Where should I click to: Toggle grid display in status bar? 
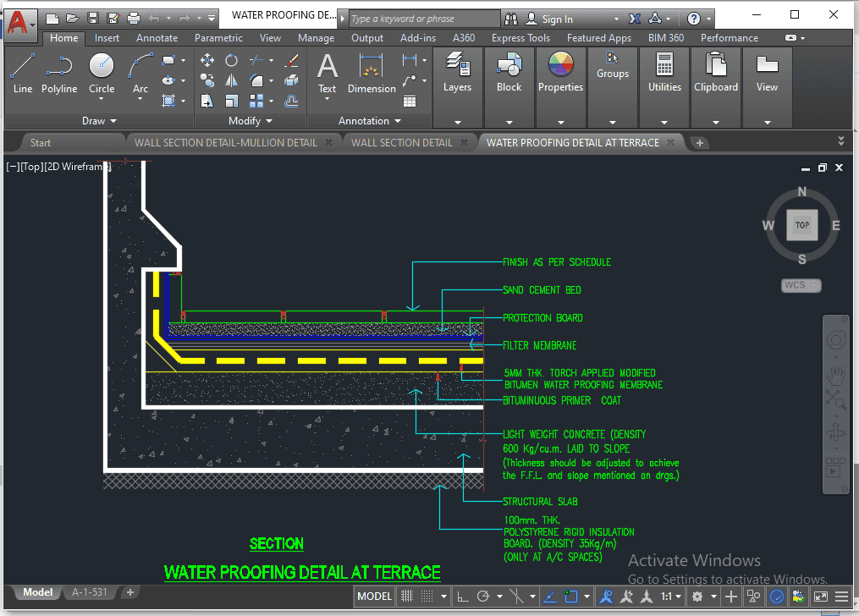coord(406,597)
